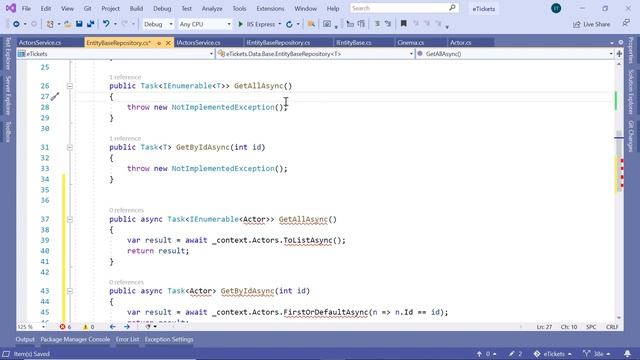Click the split editor plus icon

click(x=619, y=53)
